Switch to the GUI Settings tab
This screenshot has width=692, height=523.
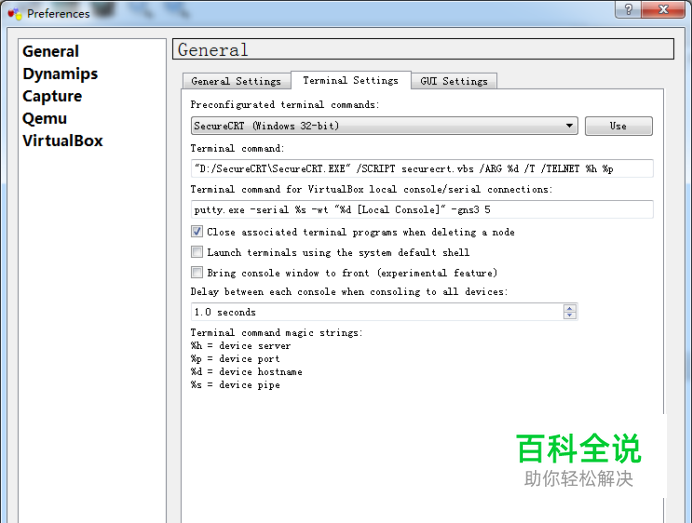pyautogui.click(x=454, y=81)
